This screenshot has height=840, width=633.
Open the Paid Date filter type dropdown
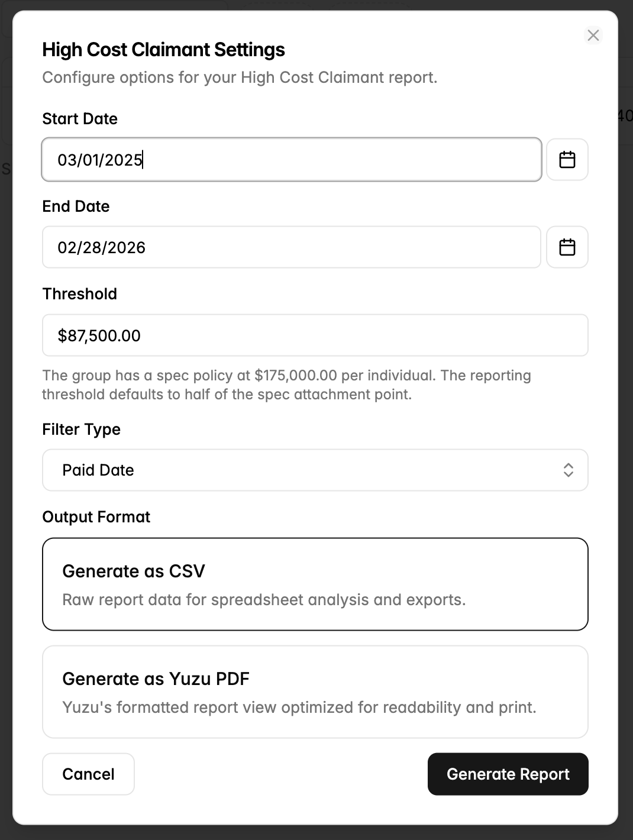click(x=315, y=470)
